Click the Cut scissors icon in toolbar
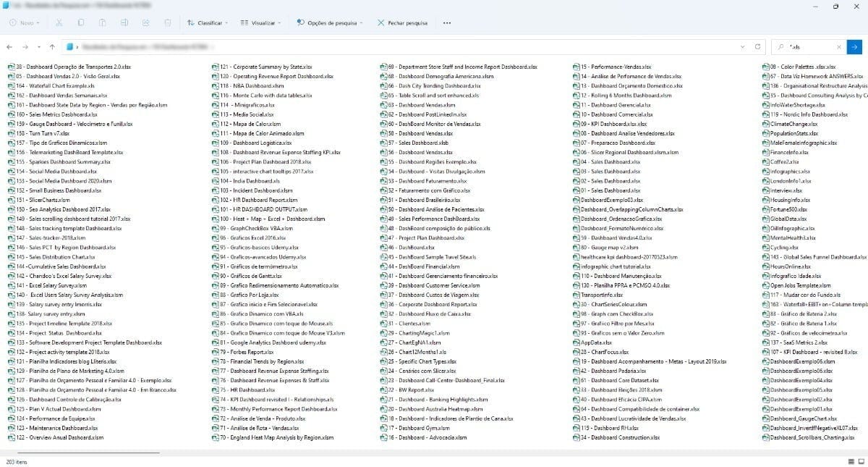Image resolution: width=868 pixels, height=467 pixels. click(60, 22)
